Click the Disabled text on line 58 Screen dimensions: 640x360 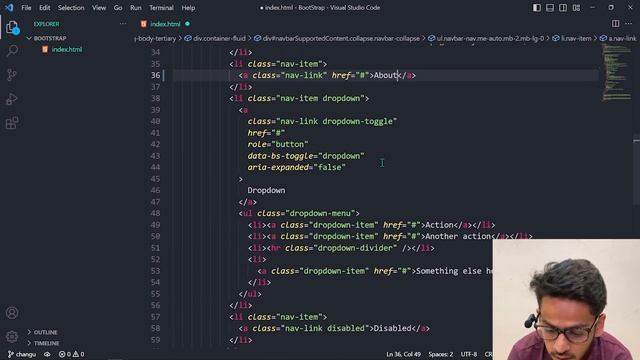(393, 328)
